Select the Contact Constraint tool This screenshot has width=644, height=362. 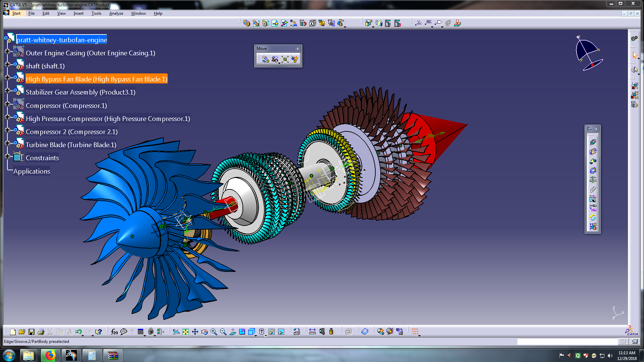point(593,152)
